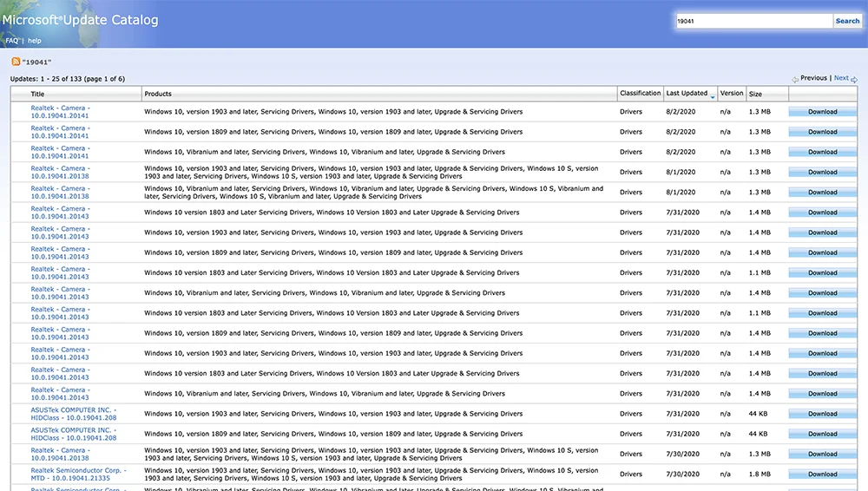This screenshot has width=868, height=491.
Task: Open the RSS feed icon for "19041"
Action: [16, 62]
